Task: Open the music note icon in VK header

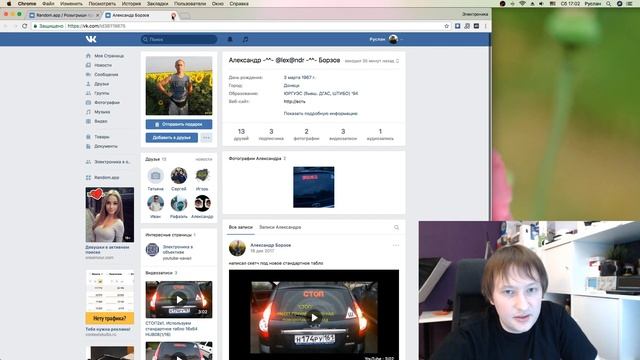Action: click(245, 39)
